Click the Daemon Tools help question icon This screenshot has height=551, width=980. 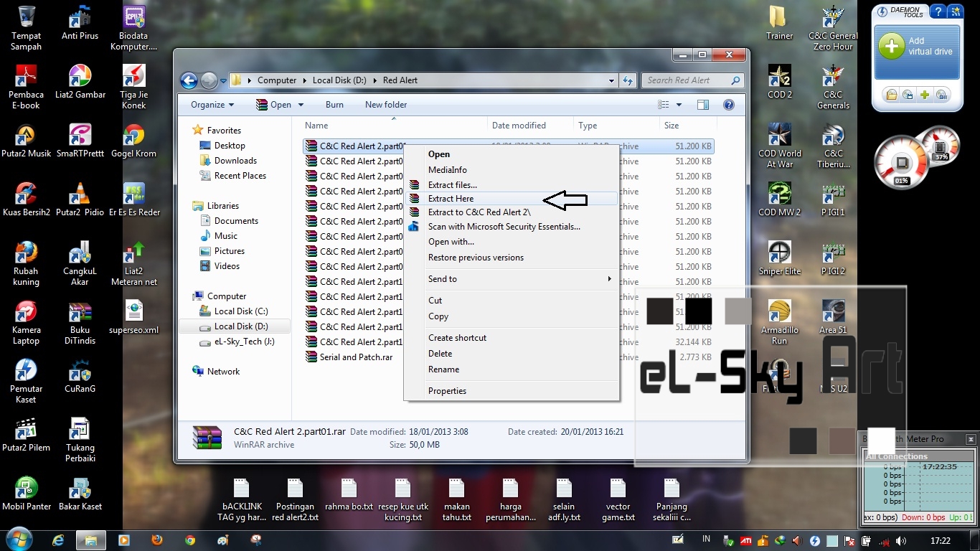(937, 11)
